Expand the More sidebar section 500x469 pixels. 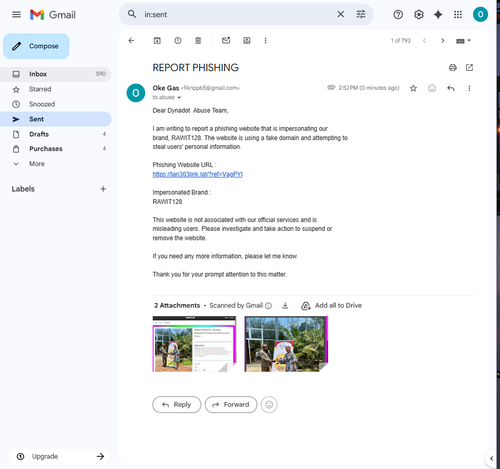pos(55,164)
